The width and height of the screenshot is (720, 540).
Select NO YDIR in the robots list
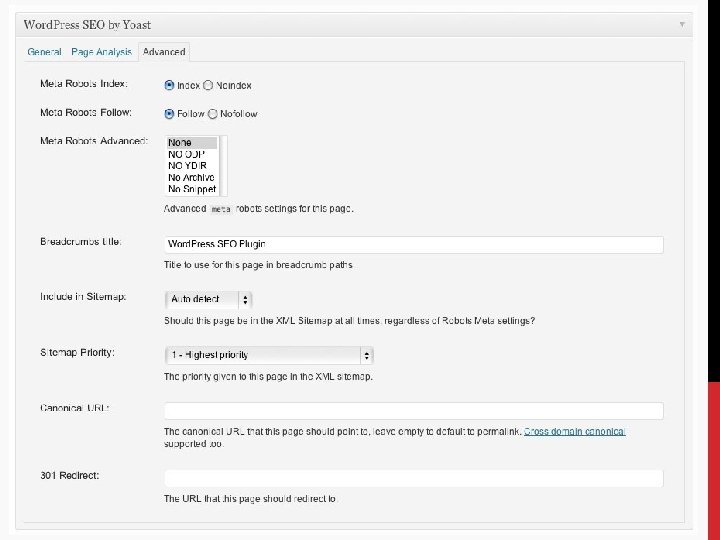[190, 165]
